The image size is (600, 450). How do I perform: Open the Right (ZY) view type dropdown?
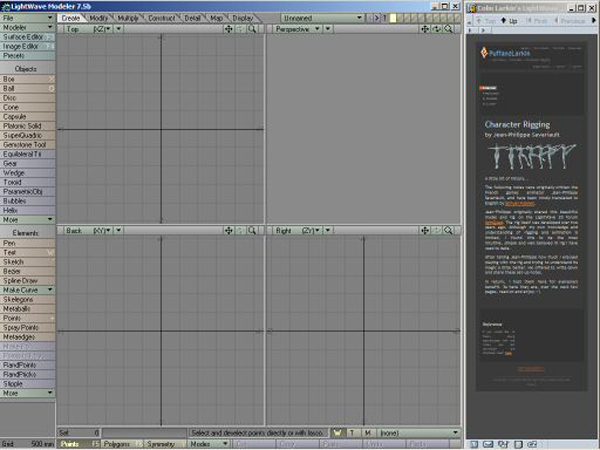pos(297,230)
